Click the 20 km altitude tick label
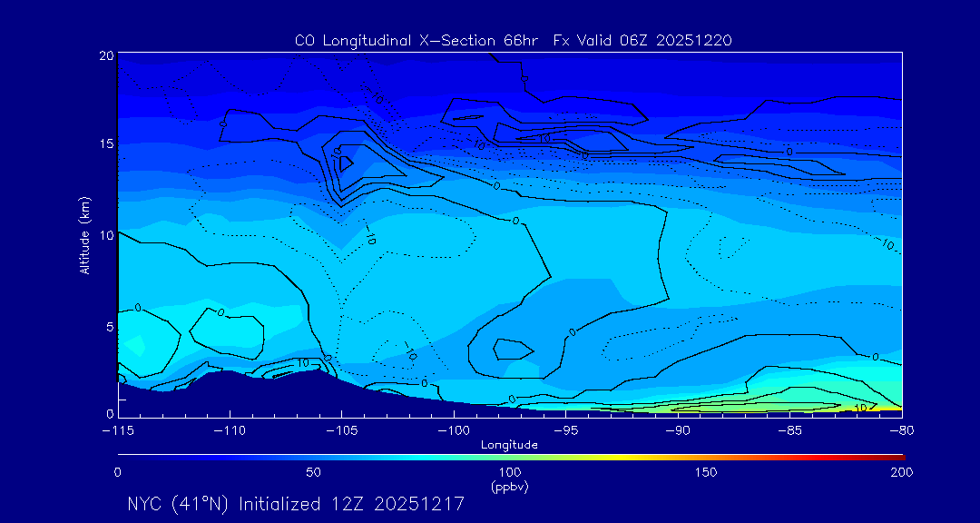 click(x=105, y=55)
